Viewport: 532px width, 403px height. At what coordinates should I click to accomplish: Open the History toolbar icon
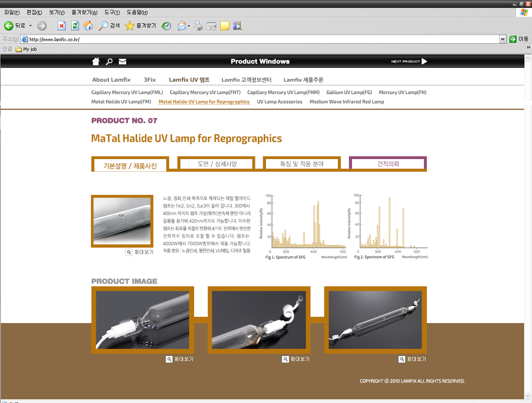coord(166,26)
